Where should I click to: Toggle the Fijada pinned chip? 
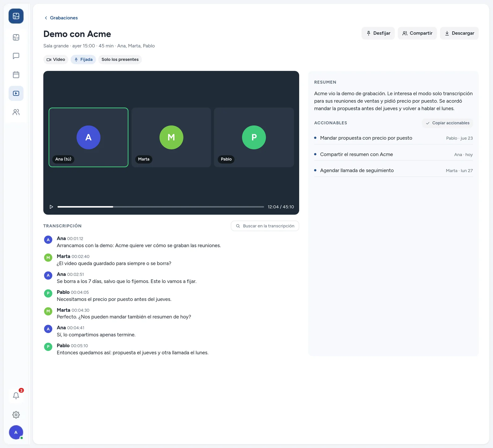tap(83, 59)
